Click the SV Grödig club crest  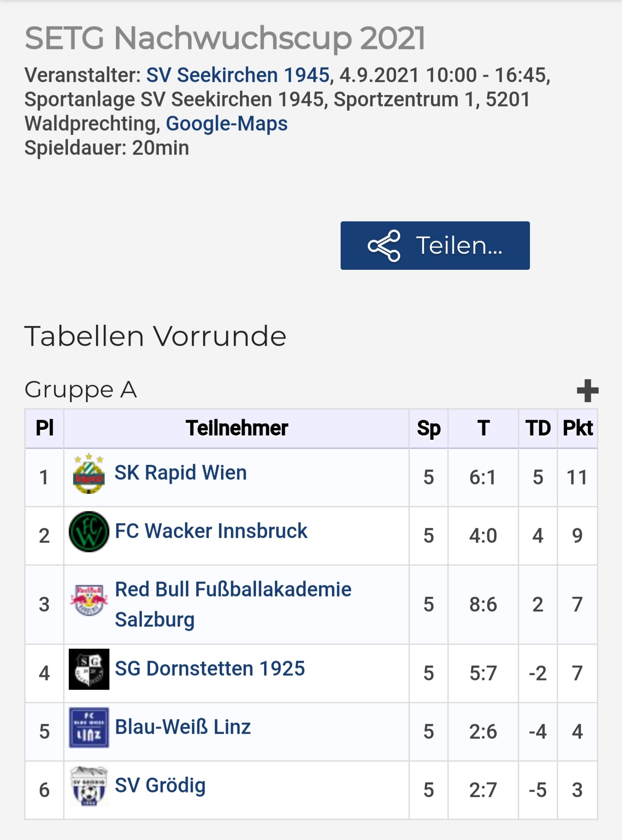[x=89, y=786]
